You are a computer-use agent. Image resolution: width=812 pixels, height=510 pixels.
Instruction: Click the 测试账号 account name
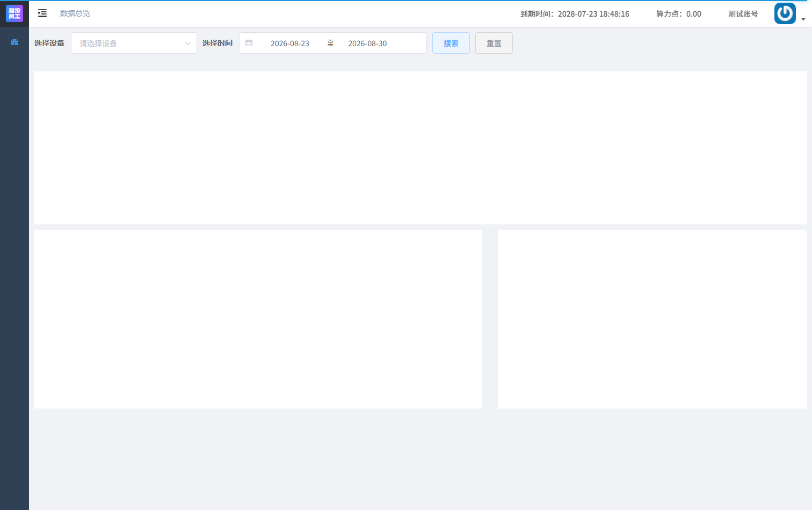[x=743, y=14]
